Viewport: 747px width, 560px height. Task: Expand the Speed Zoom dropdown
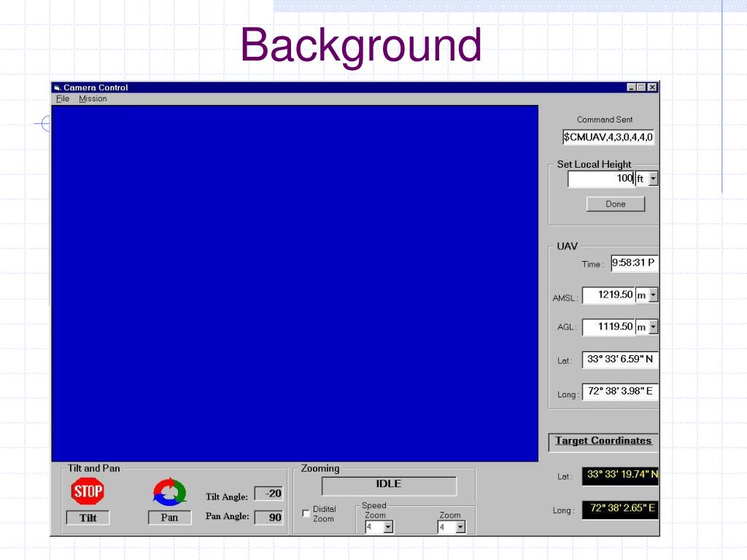[388, 527]
